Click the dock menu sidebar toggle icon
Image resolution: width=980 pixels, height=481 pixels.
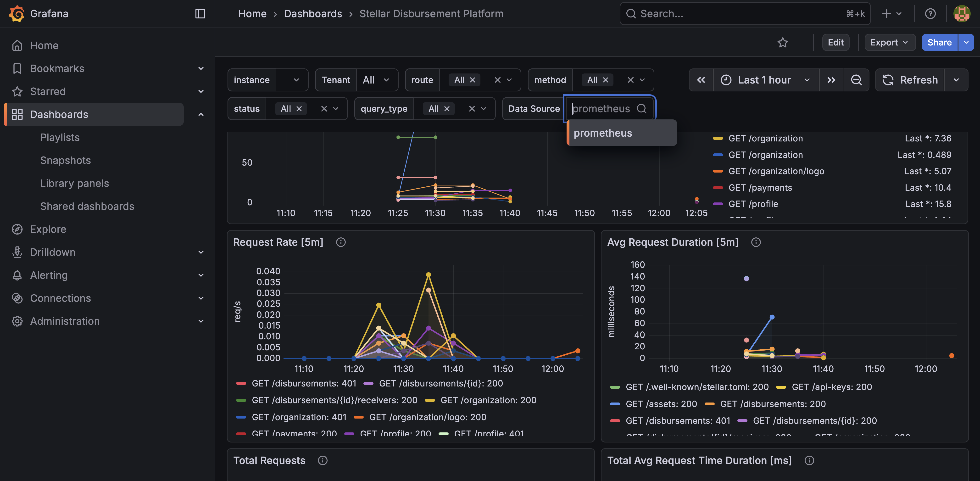pyautogui.click(x=200, y=14)
